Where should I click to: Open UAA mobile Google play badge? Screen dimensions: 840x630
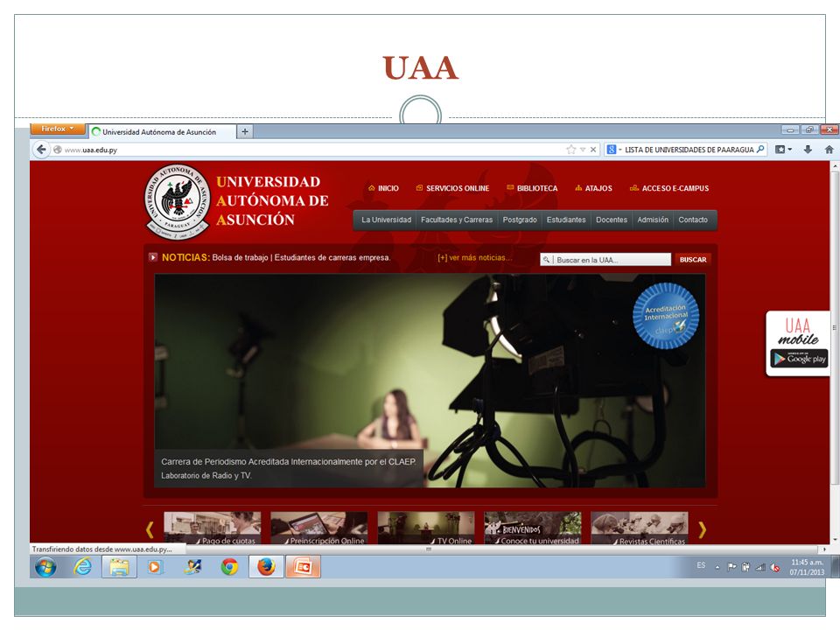[799, 359]
